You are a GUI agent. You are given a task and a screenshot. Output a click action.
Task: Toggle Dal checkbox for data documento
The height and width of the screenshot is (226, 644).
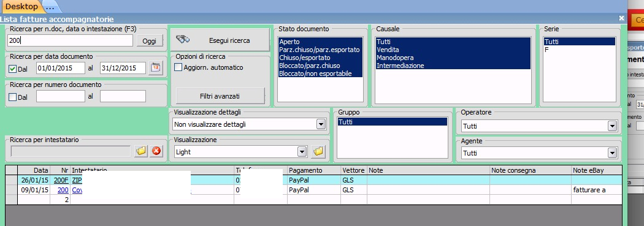(x=12, y=69)
